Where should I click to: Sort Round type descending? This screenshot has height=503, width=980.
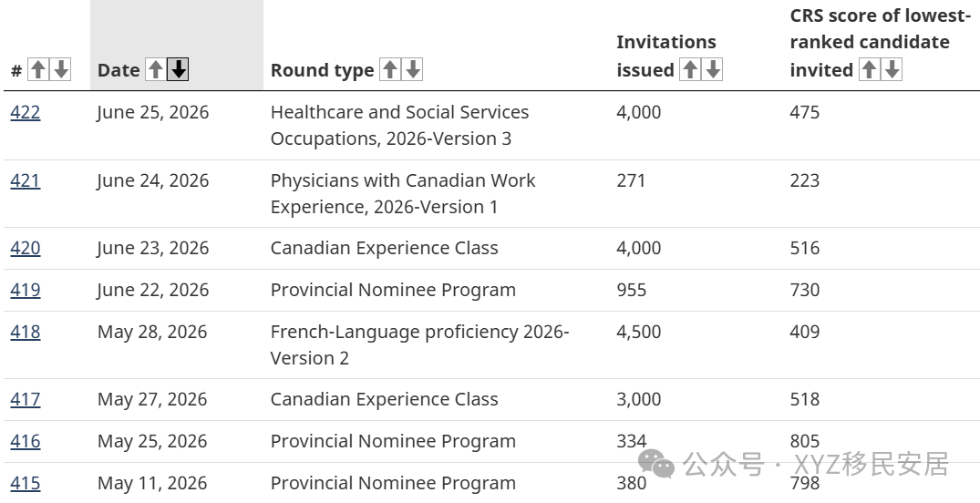(x=412, y=69)
